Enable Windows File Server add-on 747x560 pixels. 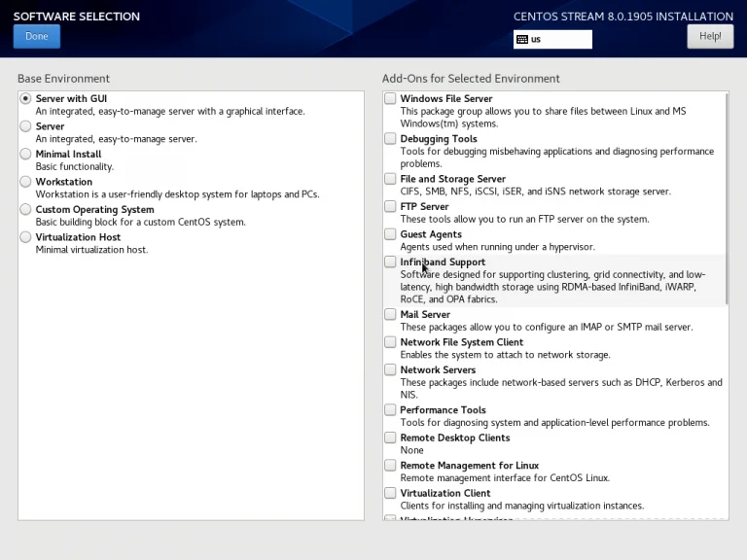pyautogui.click(x=390, y=99)
